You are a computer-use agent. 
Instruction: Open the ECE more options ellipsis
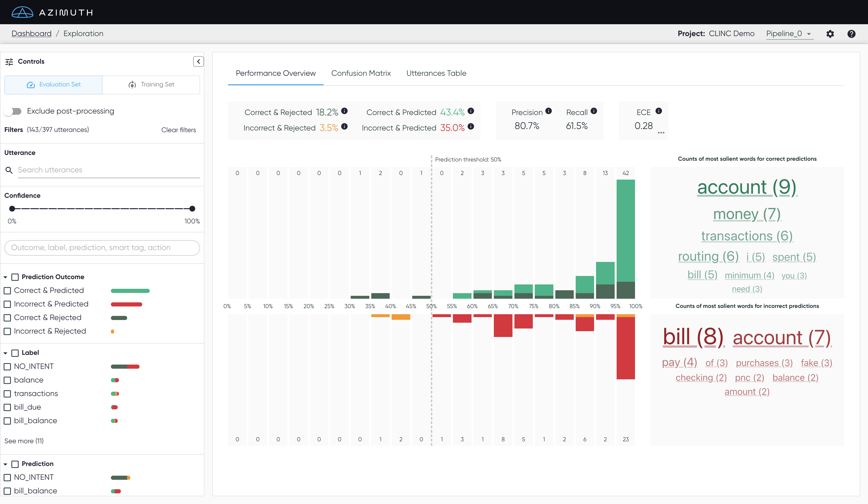[661, 133]
